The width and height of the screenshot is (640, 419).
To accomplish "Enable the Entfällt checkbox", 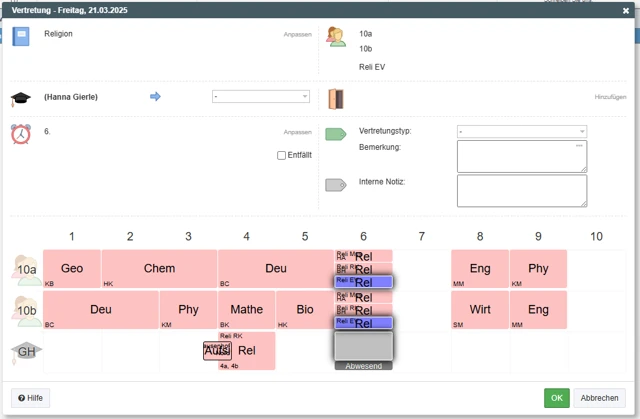I will click(282, 155).
